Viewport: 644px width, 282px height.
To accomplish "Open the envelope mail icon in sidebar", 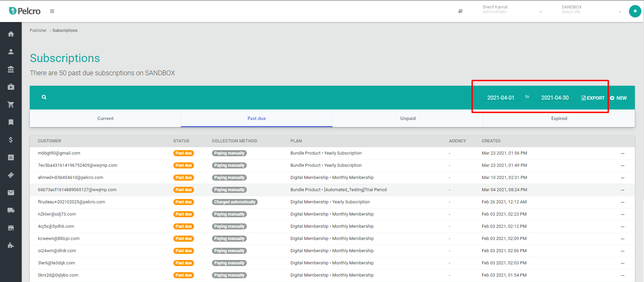I will [x=11, y=193].
